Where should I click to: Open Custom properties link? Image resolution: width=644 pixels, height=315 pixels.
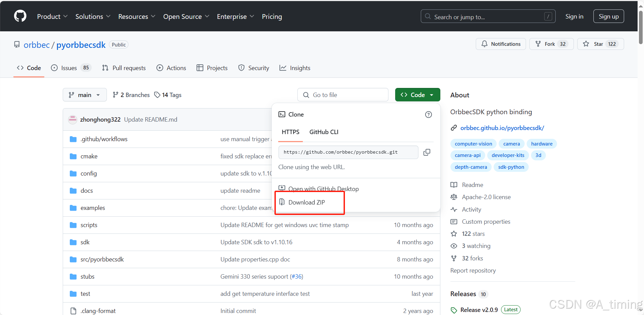pyautogui.click(x=486, y=222)
